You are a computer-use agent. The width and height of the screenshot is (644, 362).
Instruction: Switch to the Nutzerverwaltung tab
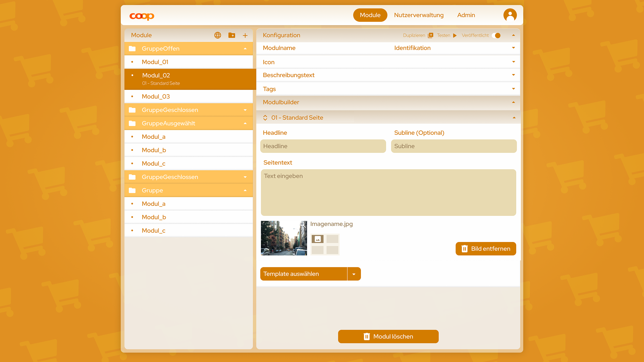[419, 15]
